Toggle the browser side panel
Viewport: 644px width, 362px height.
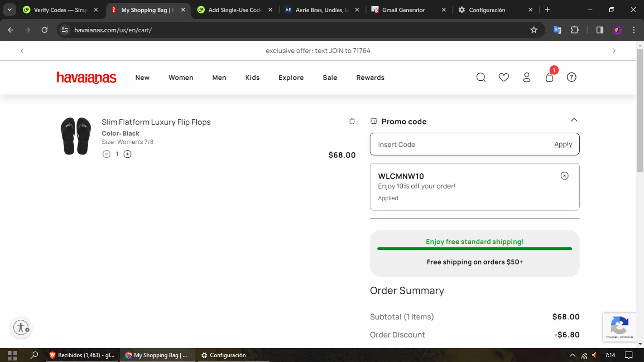(x=600, y=30)
